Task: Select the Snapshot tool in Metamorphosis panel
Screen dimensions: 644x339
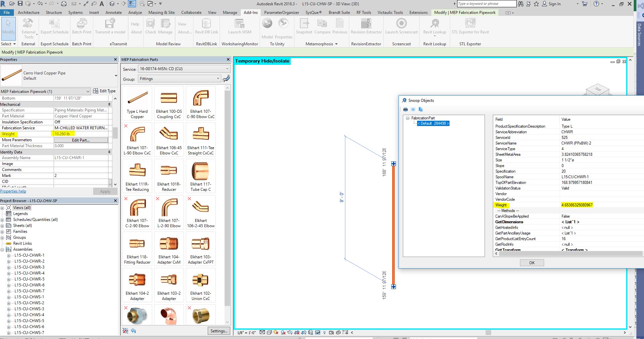Action: click(304, 26)
